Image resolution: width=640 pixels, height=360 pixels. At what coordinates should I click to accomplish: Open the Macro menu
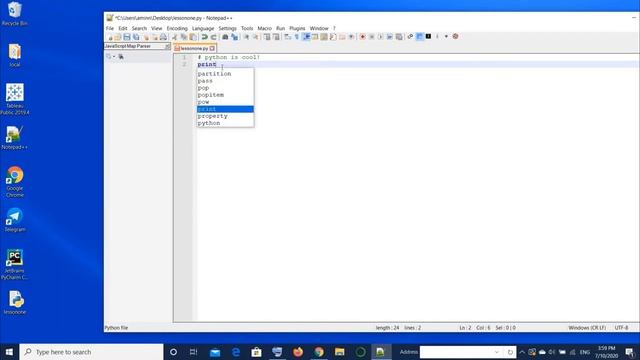tap(264, 29)
